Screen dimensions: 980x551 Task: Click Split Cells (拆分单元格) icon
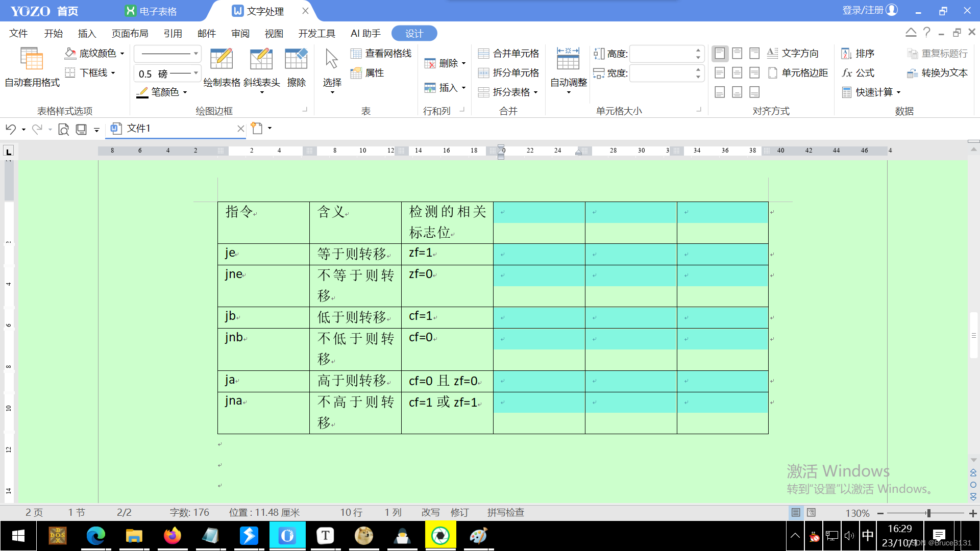[483, 73]
